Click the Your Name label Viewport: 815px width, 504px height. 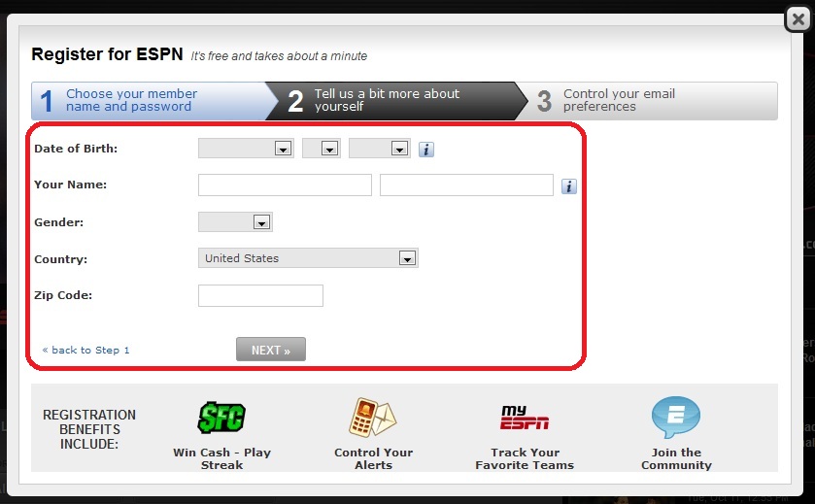pyautogui.click(x=70, y=185)
